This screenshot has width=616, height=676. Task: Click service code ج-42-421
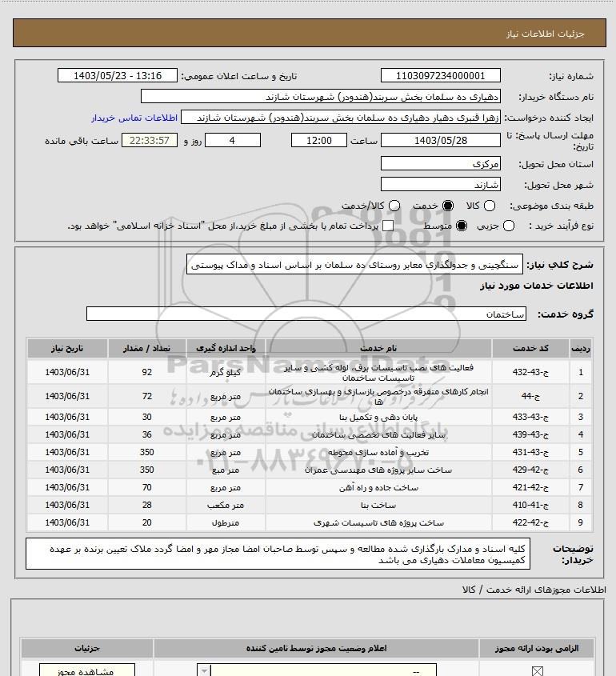pyautogui.click(x=530, y=487)
